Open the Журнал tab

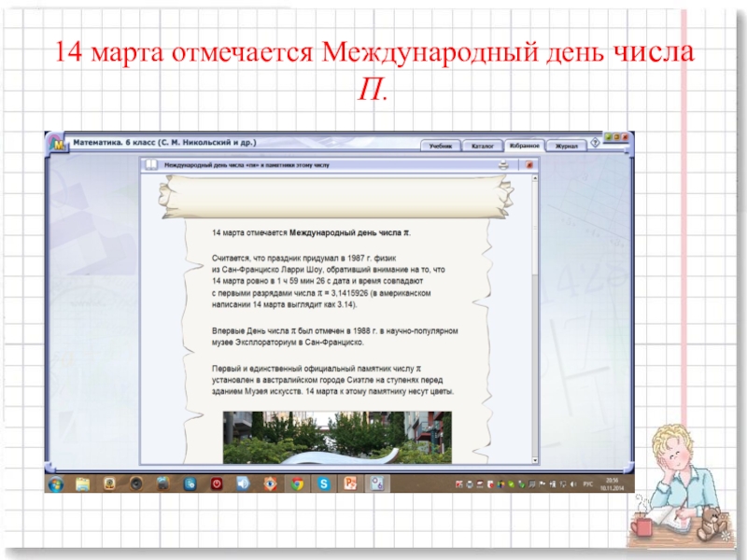click(x=566, y=146)
